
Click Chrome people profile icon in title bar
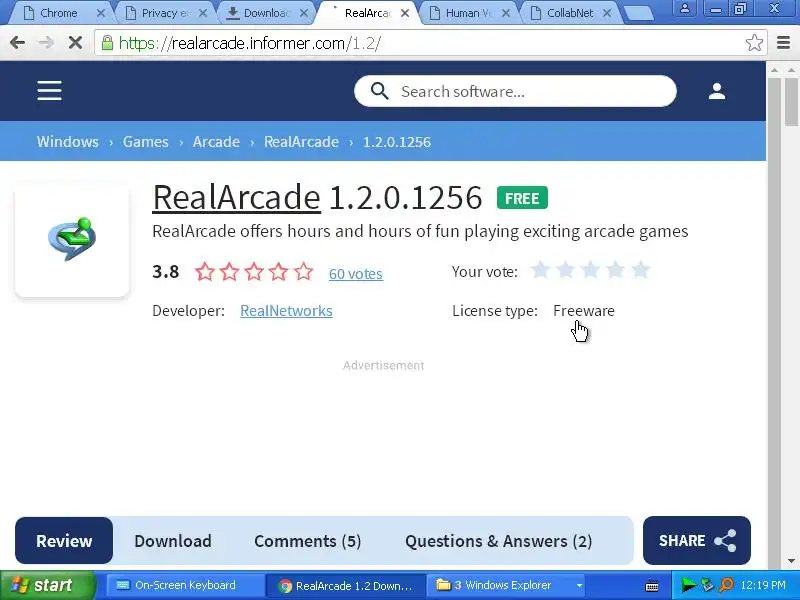coord(685,8)
